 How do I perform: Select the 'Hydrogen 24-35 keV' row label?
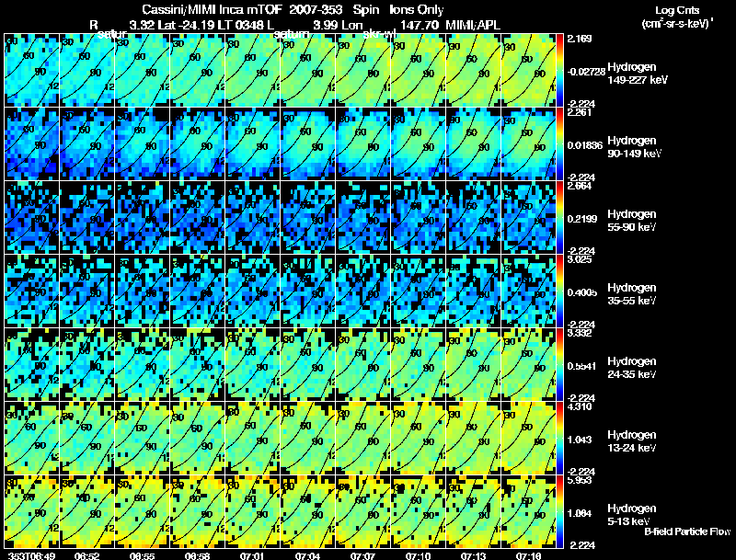click(x=632, y=368)
